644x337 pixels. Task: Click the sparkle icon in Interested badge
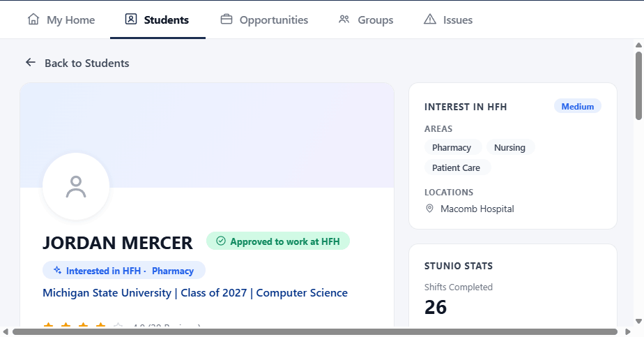[57, 271]
